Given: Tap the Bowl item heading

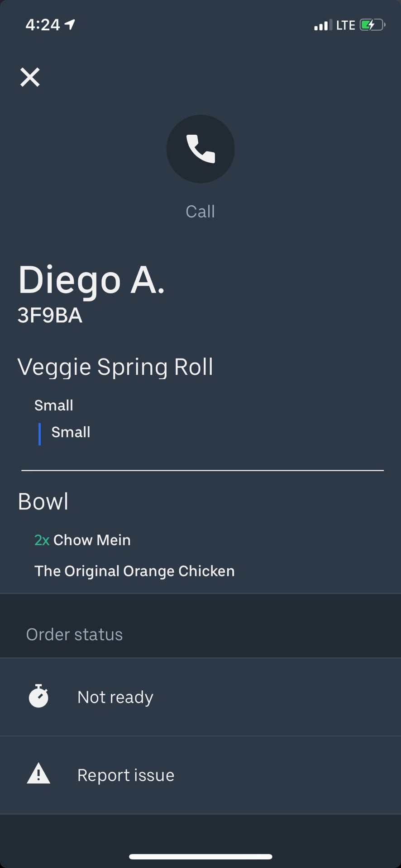Looking at the screenshot, I should click(x=43, y=501).
